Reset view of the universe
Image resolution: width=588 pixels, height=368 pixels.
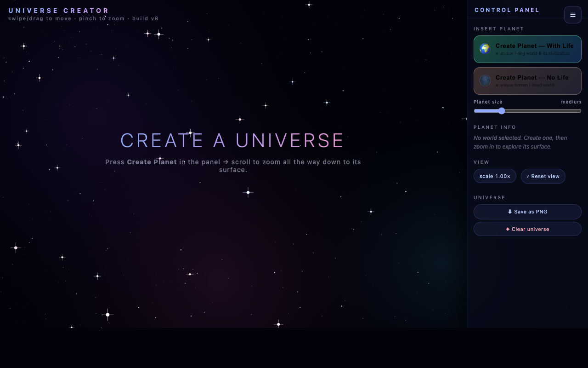pyautogui.click(x=543, y=176)
